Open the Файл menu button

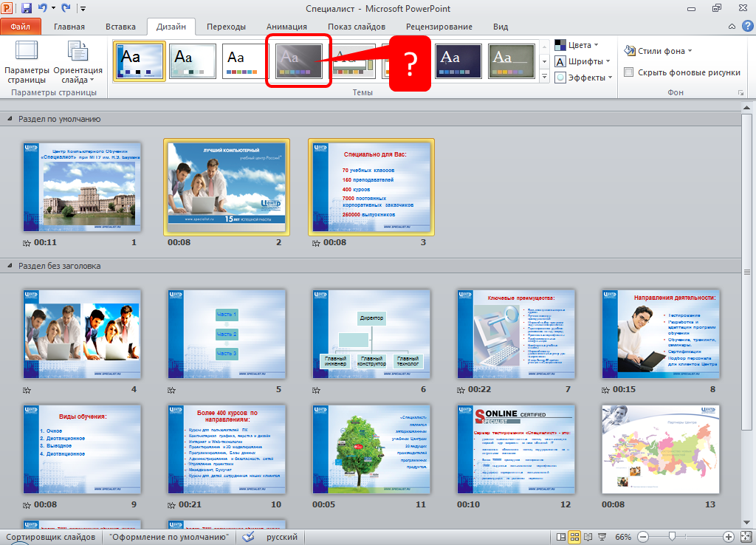coord(21,27)
